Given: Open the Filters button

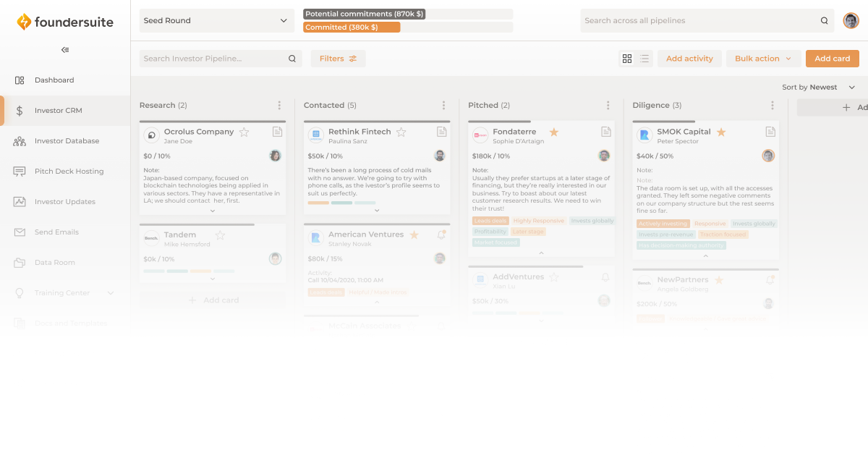Looking at the screenshot, I should pyautogui.click(x=339, y=59).
